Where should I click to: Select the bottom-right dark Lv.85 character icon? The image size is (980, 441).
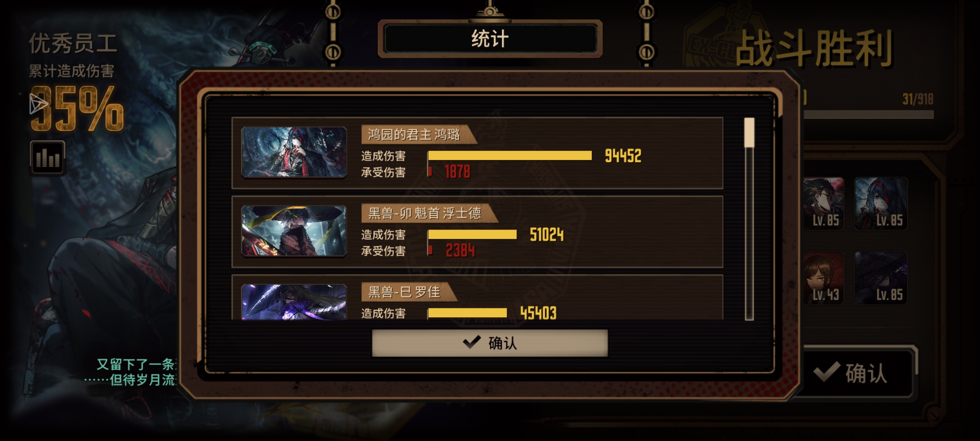point(881,278)
